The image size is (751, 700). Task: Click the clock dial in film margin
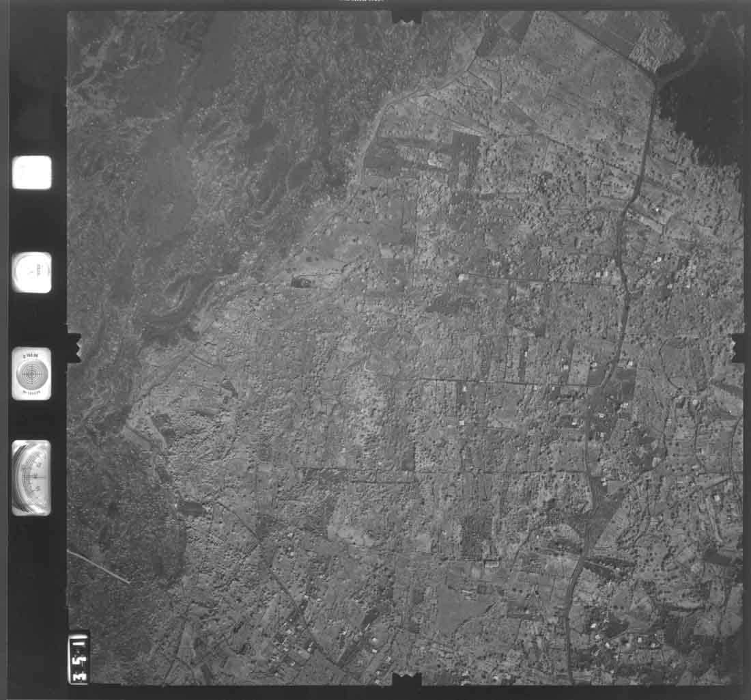[x=31, y=272]
